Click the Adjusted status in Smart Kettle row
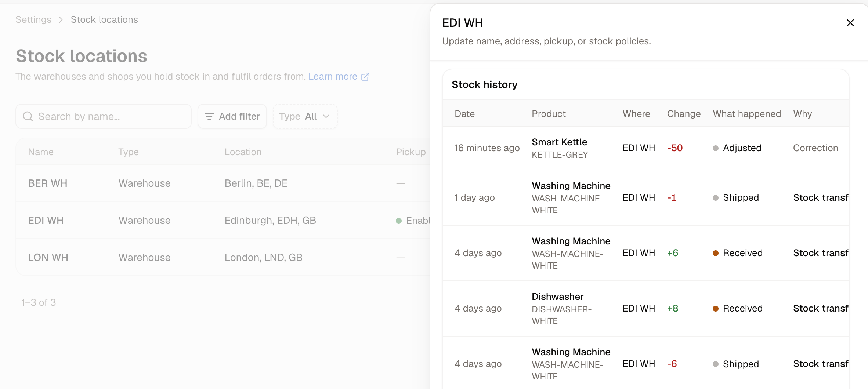The width and height of the screenshot is (868, 389). coord(737,148)
